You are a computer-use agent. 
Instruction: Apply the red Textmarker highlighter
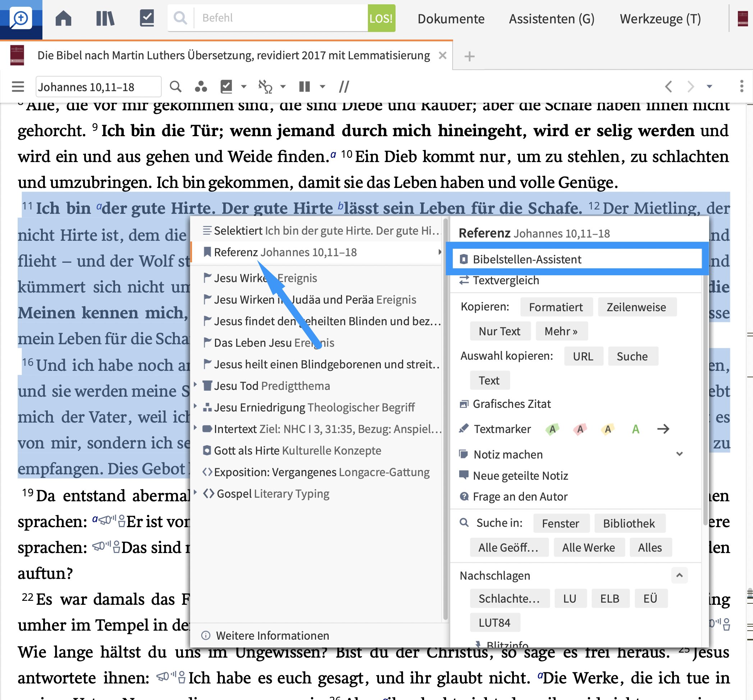[580, 429]
